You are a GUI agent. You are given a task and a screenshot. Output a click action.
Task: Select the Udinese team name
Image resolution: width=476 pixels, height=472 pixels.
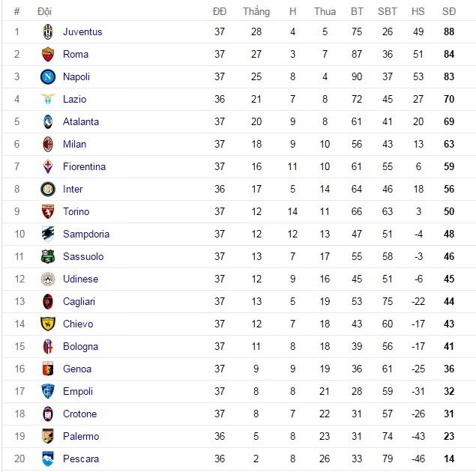pos(80,279)
